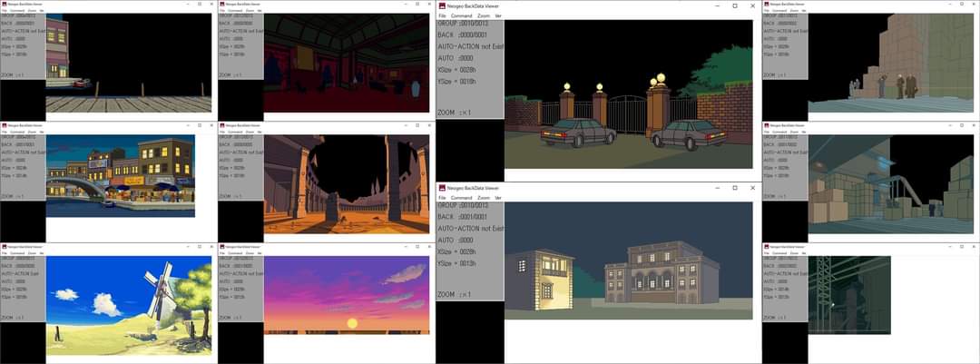Click the app icon of the night pier window
Screen dimensions: 980x364
point(4,3)
